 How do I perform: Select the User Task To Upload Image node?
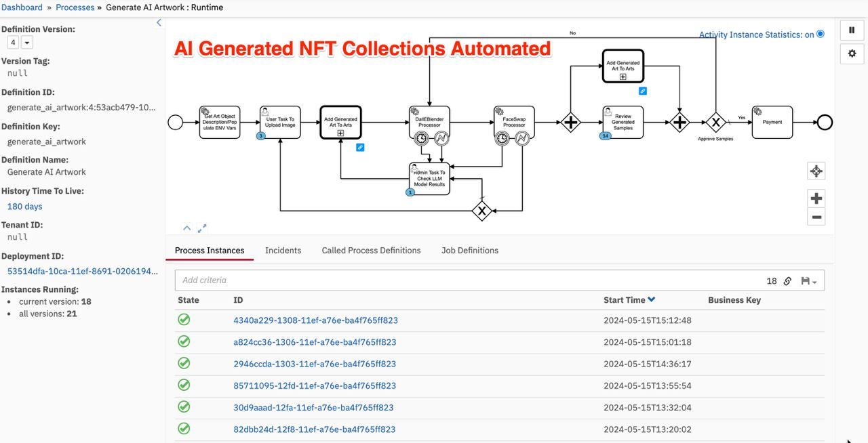[280, 122]
